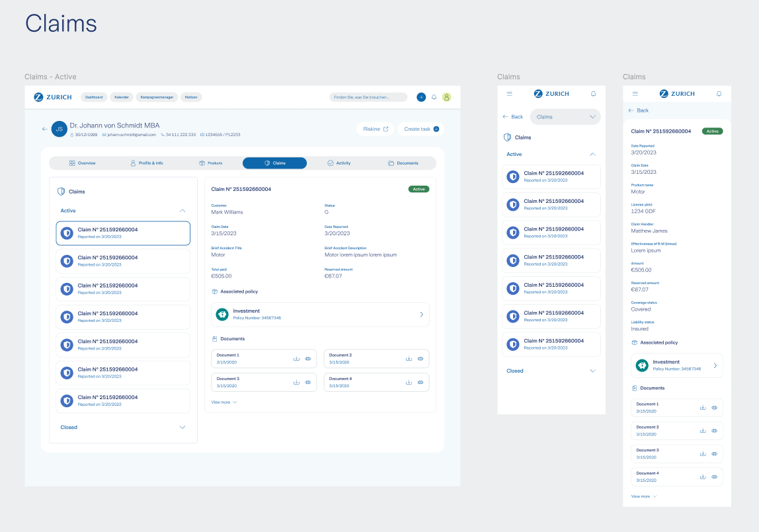Expand View more under the desktop documents

tap(224, 402)
